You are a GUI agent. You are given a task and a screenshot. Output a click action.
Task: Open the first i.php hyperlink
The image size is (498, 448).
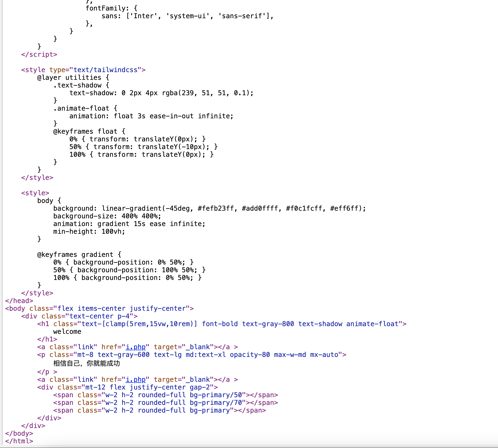tap(135, 347)
